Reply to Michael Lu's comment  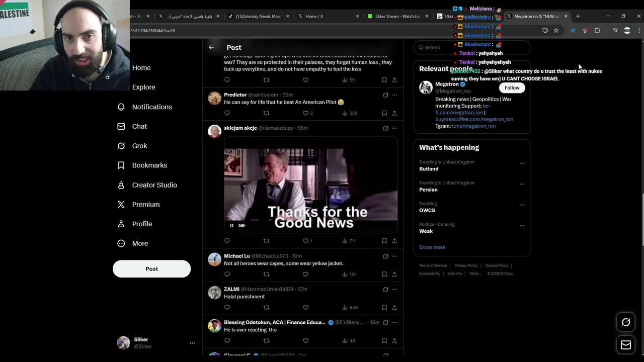click(x=227, y=274)
